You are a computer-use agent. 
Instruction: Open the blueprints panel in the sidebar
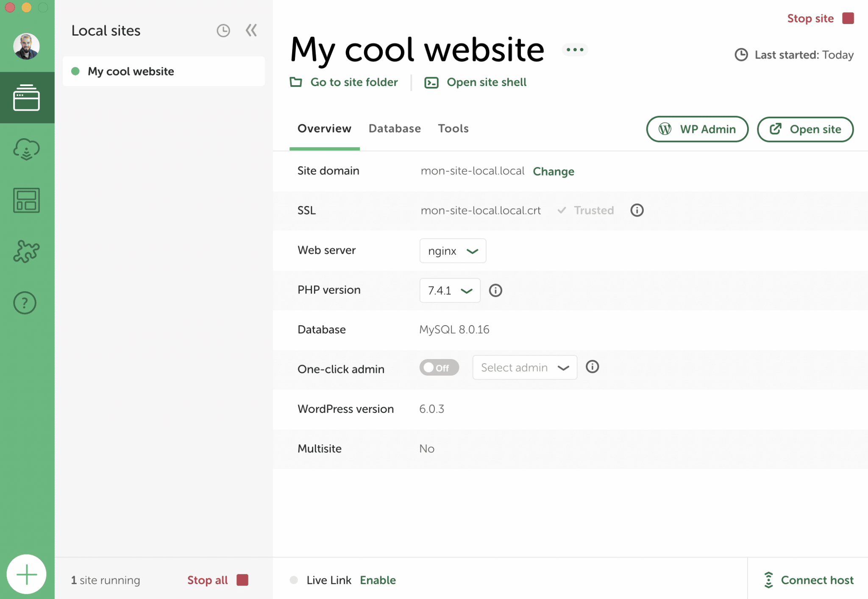[x=26, y=201]
